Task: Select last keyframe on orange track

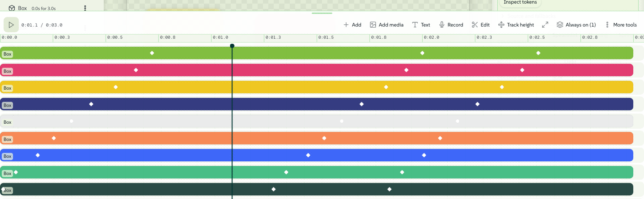Action: (440, 138)
